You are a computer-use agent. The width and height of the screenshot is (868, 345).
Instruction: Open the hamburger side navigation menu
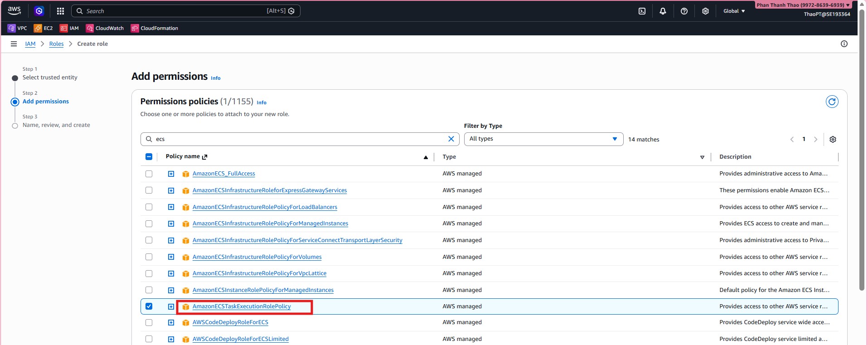14,44
